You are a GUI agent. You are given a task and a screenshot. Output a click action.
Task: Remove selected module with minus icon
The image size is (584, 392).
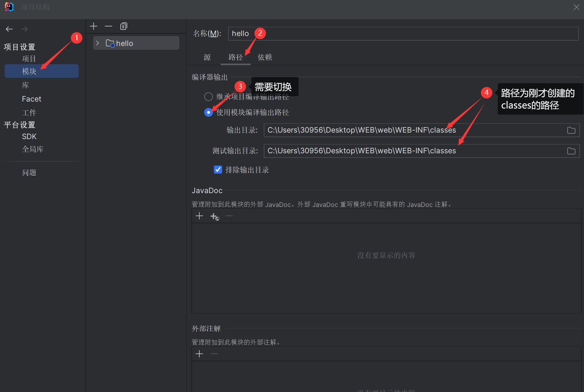(x=108, y=26)
